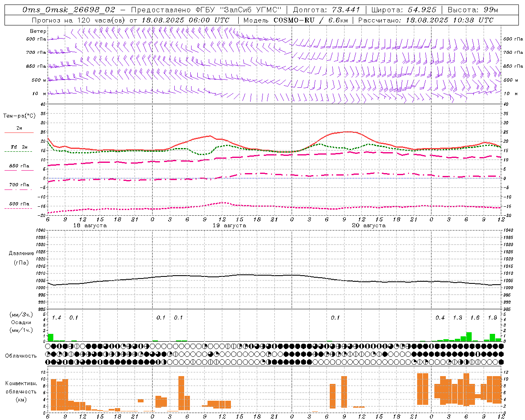Click the Давление panel label
Viewport: 525px width, 420px height.
click(21, 253)
